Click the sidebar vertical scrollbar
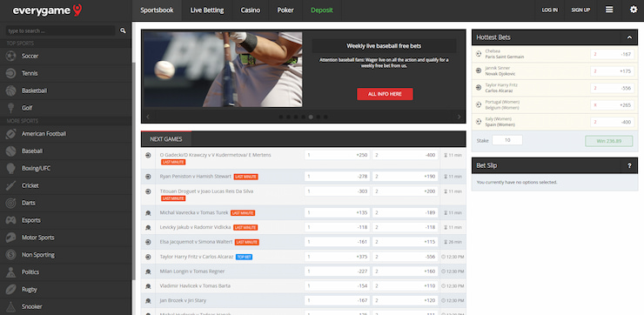 coord(133,171)
